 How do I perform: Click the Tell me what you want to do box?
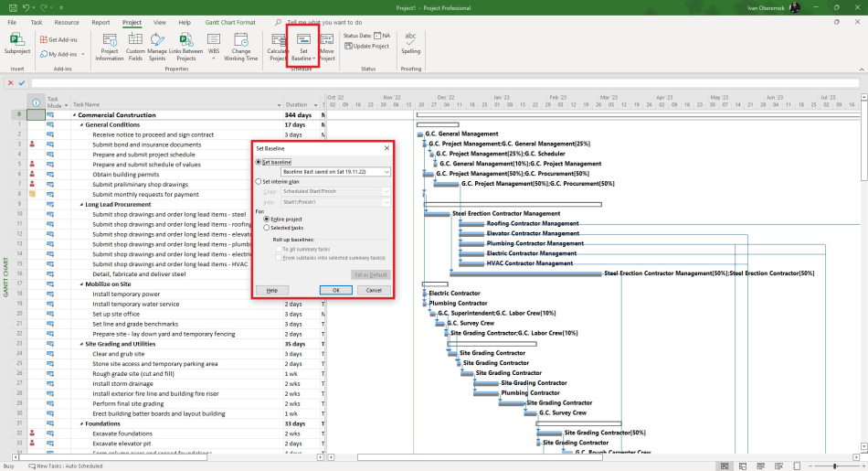click(x=325, y=22)
